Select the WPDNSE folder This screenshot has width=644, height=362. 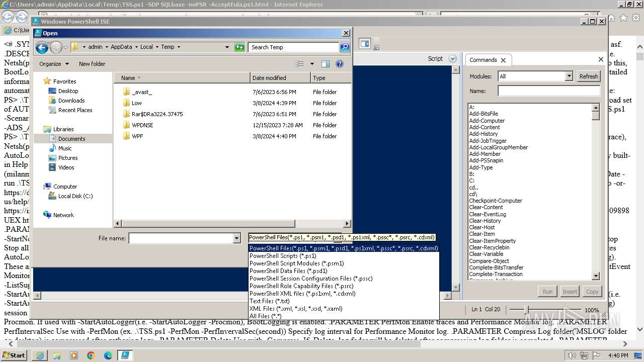[142, 125]
